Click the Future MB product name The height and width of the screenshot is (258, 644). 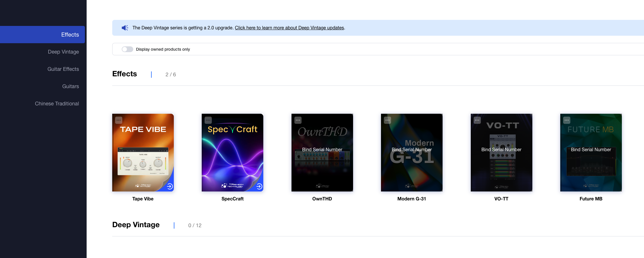(x=591, y=199)
